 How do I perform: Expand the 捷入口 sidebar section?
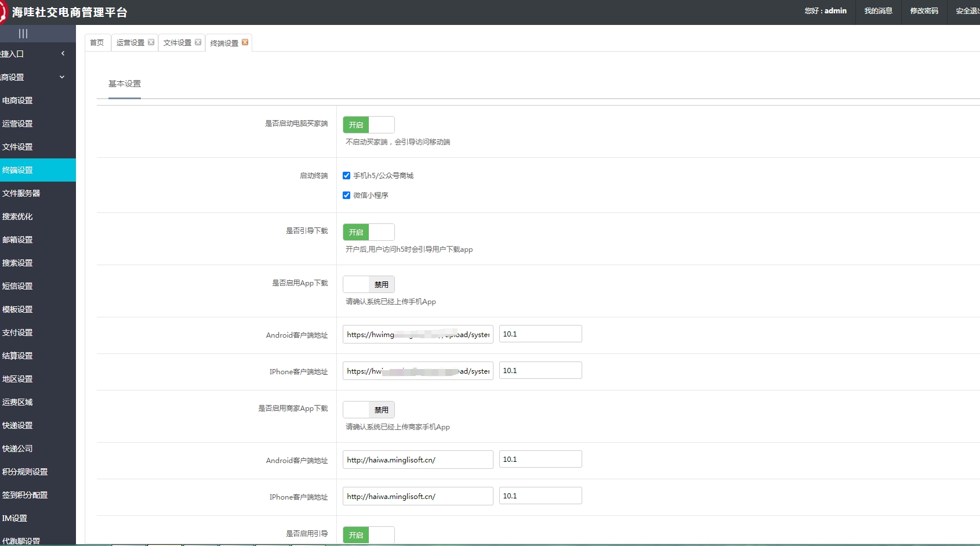click(x=63, y=53)
